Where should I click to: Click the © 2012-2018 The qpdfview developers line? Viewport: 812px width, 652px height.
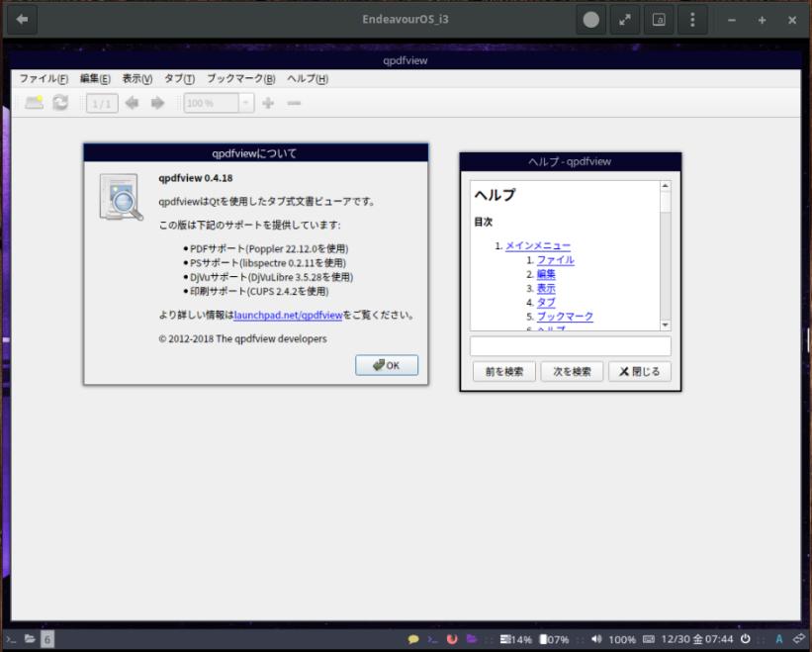pos(243,338)
